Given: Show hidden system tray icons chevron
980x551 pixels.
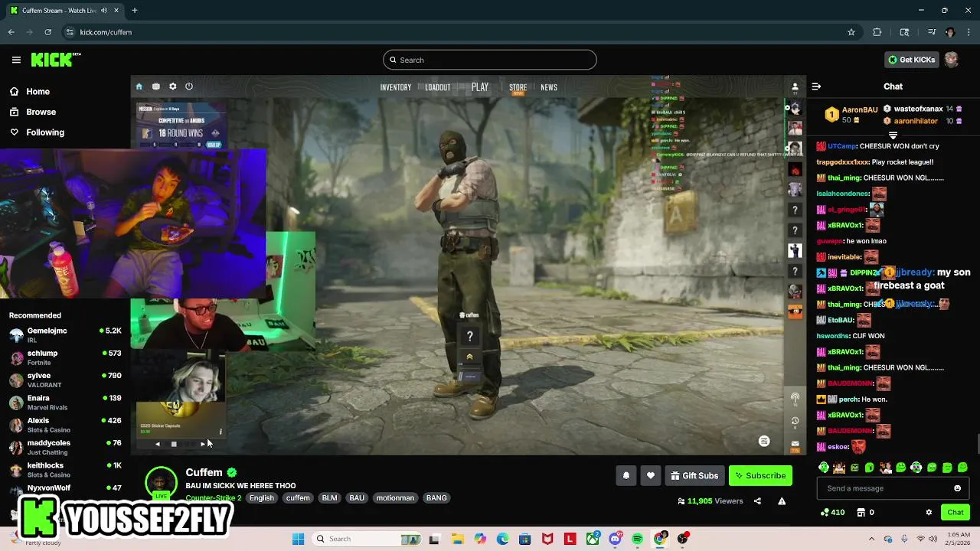Looking at the screenshot, I should [871, 539].
